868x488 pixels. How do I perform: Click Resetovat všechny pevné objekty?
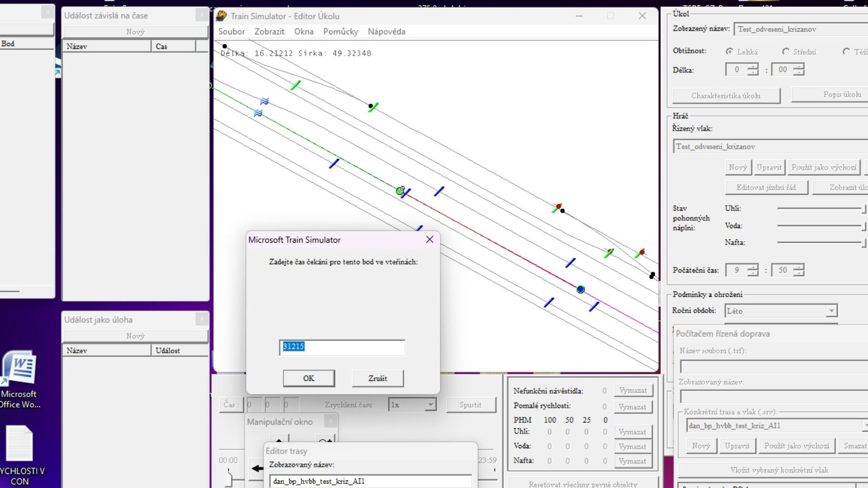click(x=583, y=483)
